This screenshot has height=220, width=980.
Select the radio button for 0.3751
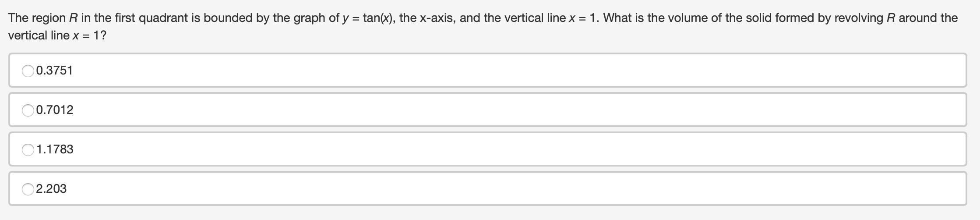(28, 71)
